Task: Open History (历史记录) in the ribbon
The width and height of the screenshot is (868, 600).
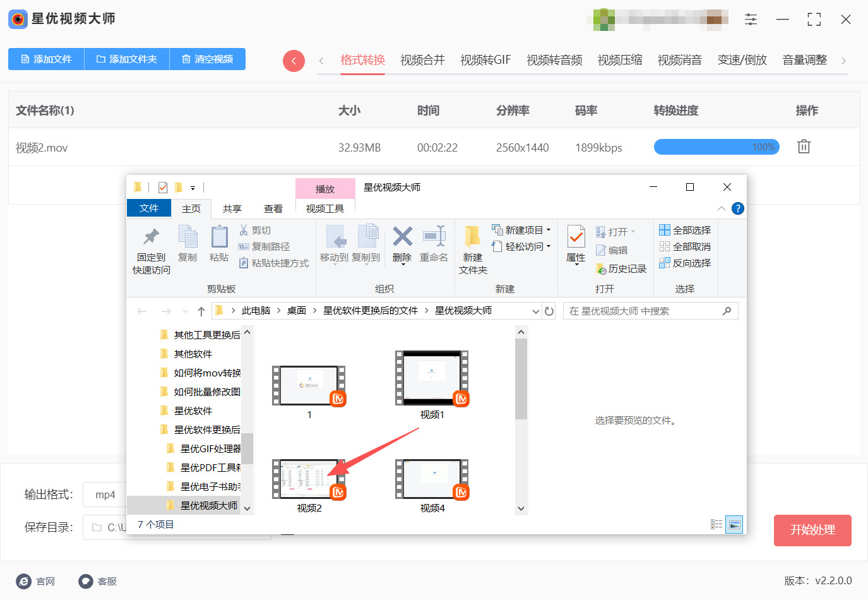Action: (x=621, y=268)
